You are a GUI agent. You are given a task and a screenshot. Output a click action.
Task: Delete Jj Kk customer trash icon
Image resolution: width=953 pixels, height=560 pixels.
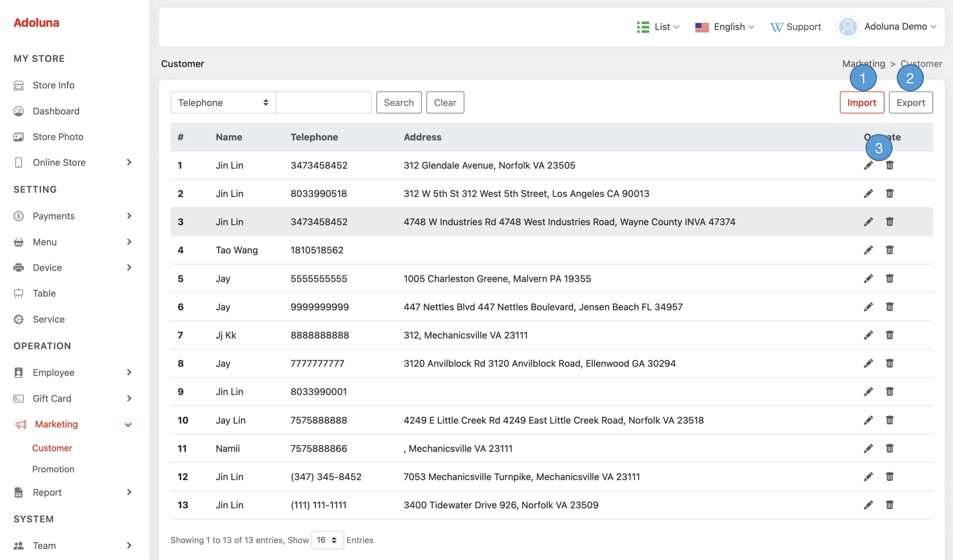[889, 335]
